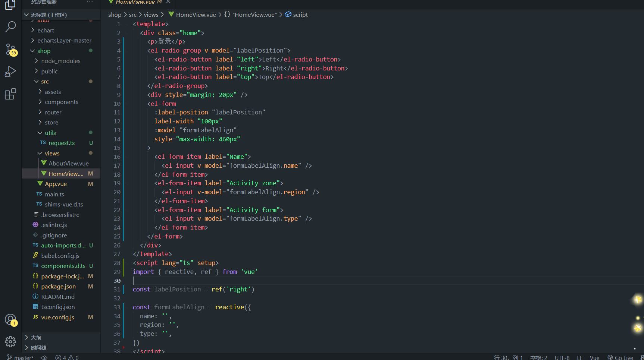The image size is (644, 360).
Task: Expand the assets folder
Action: (62, 92)
